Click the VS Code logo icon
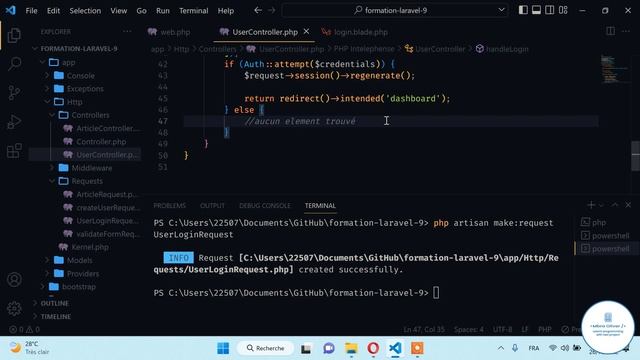 point(11,10)
